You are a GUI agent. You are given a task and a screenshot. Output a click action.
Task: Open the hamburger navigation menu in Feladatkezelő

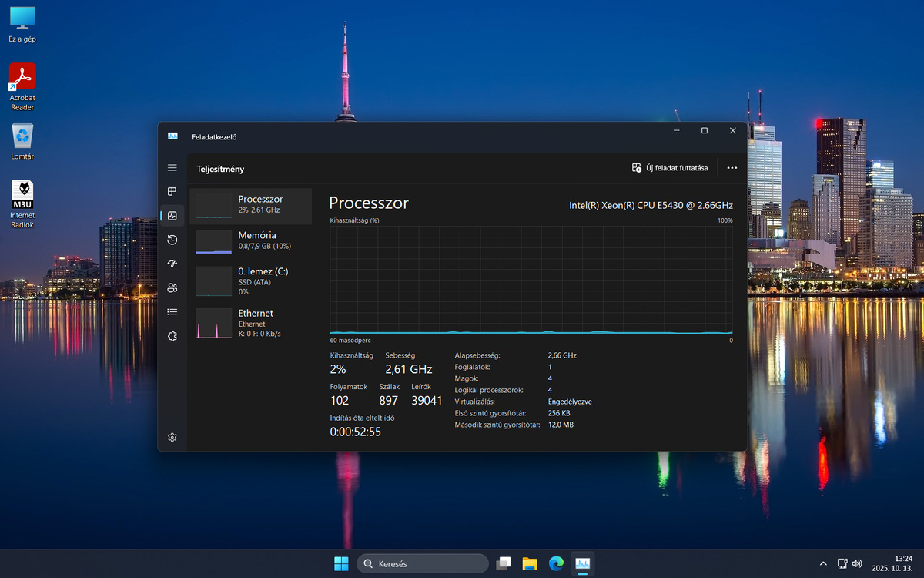pos(172,168)
